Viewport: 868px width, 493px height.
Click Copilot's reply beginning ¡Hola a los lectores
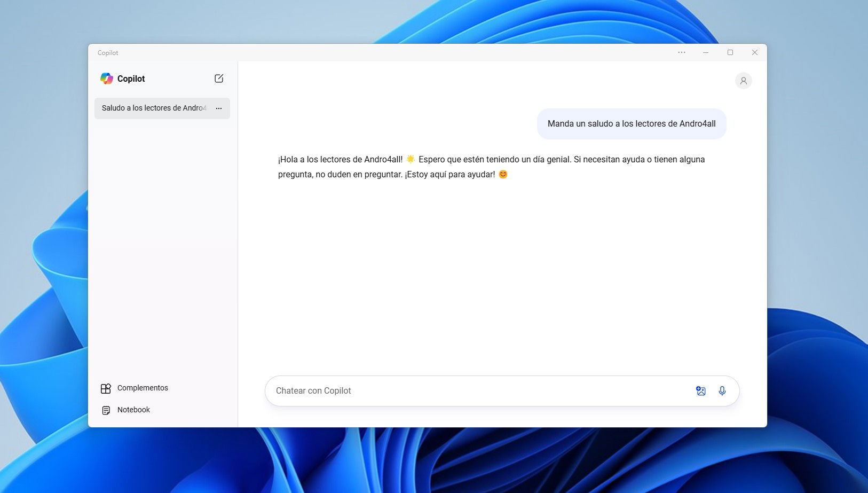point(491,167)
